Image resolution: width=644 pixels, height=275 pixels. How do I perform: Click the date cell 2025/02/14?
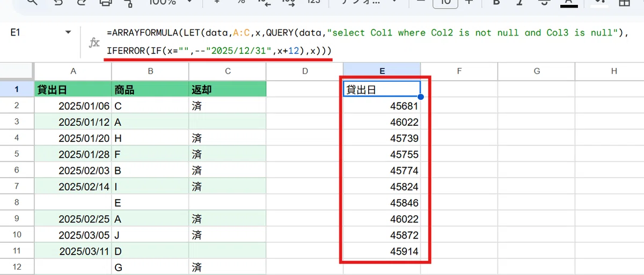(73, 186)
